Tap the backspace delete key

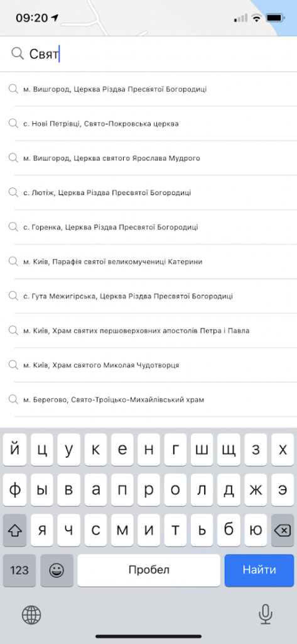click(282, 530)
